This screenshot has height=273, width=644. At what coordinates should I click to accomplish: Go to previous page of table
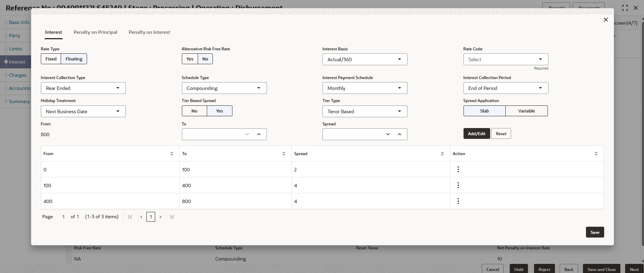(141, 217)
